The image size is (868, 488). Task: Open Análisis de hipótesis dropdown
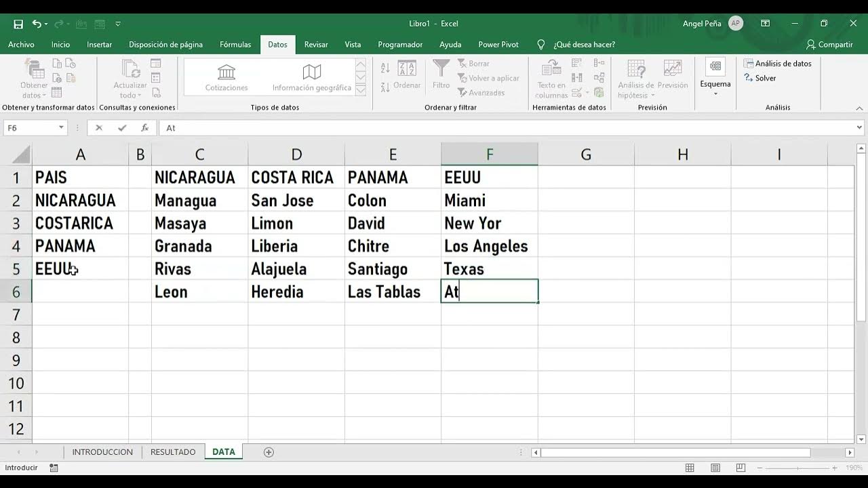[636, 79]
